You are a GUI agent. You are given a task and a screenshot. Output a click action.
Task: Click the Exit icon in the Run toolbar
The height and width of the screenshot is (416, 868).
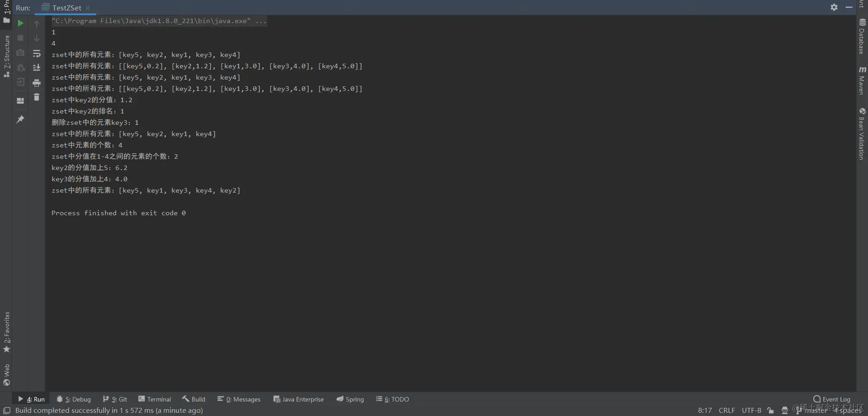click(x=20, y=82)
